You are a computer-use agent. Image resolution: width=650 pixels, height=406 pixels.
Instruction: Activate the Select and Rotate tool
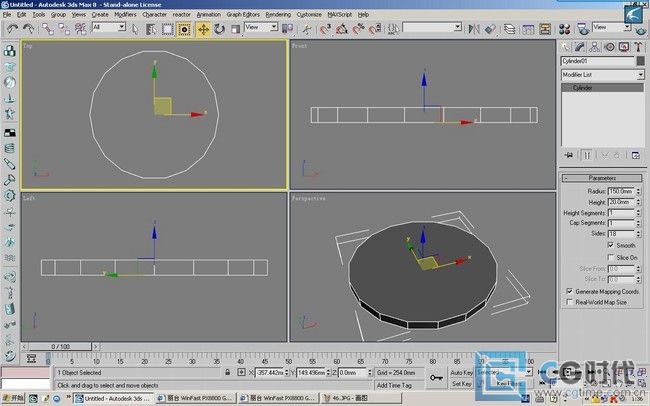point(219,29)
